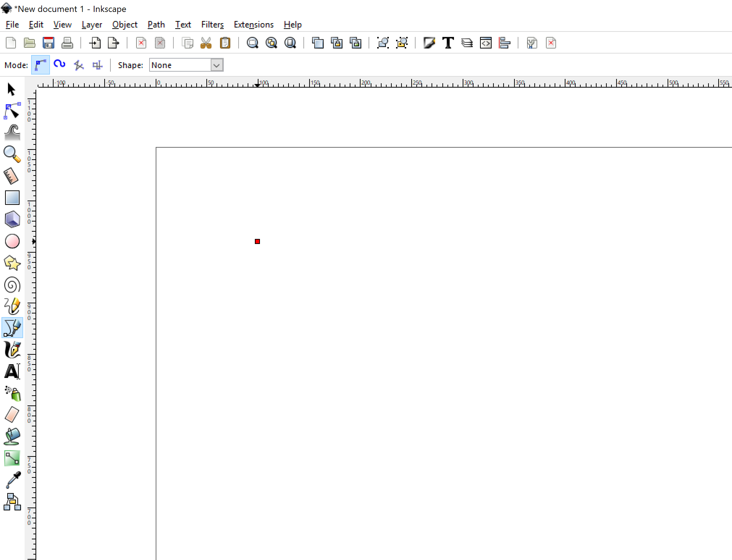The width and height of the screenshot is (732, 560).
Task: Select the Spiral tool
Action: (12, 285)
